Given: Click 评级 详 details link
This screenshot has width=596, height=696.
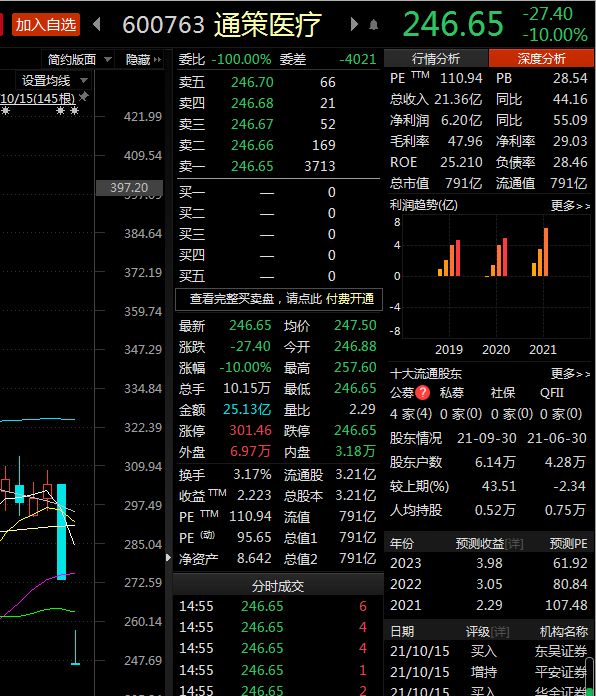Looking at the screenshot, I should (x=500, y=631).
